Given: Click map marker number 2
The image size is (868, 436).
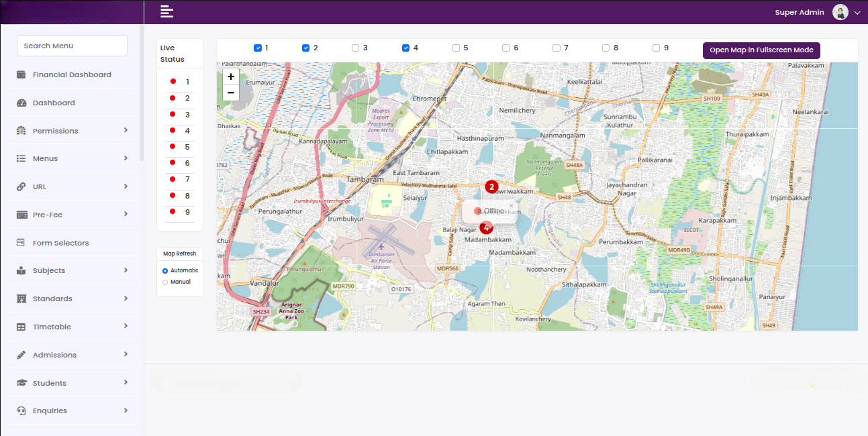Looking at the screenshot, I should [x=491, y=187].
